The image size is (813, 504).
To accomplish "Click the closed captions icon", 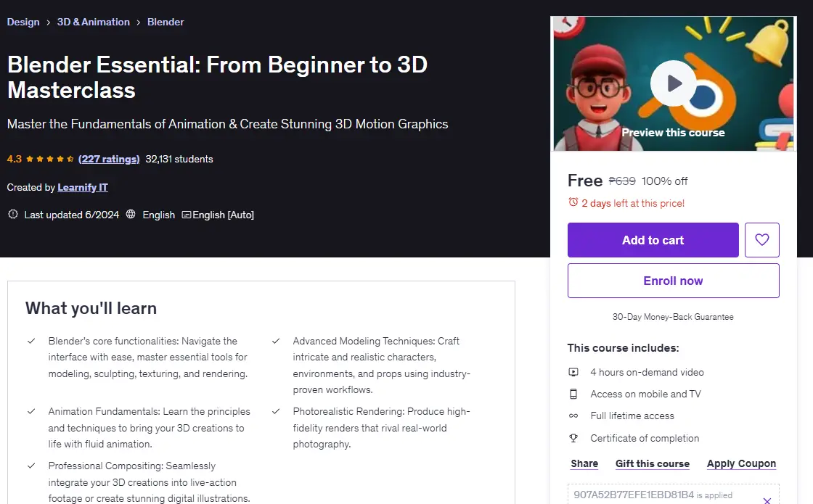I will pyautogui.click(x=186, y=215).
